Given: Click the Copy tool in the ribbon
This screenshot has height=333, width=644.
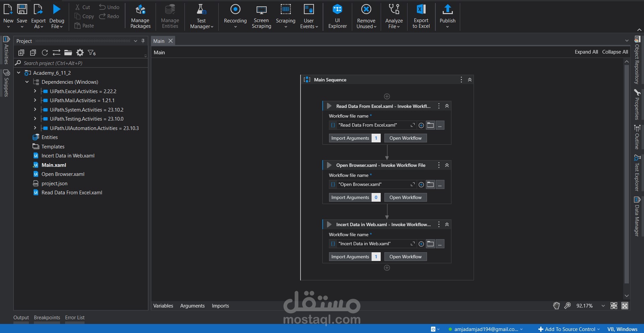Looking at the screenshot, I should click(84, 16).
